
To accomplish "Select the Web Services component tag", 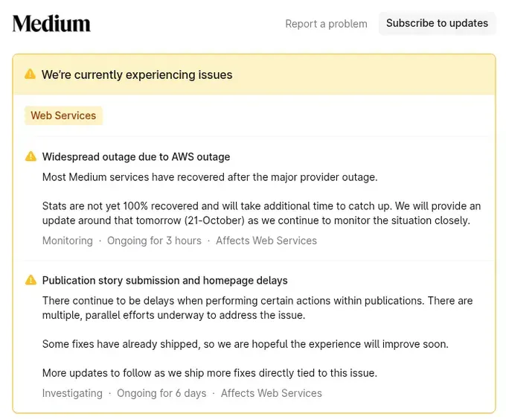I will (63, 115).
